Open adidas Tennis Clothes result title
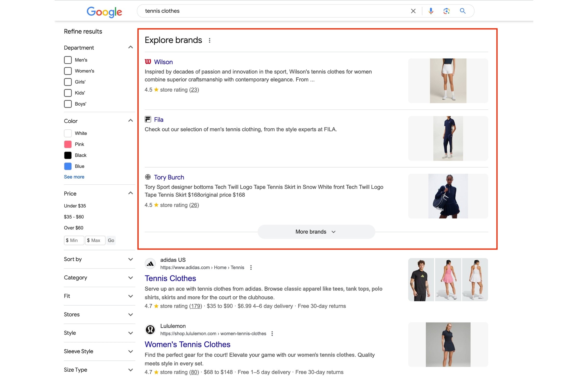 pyautogui.click(x=170, y=278)
